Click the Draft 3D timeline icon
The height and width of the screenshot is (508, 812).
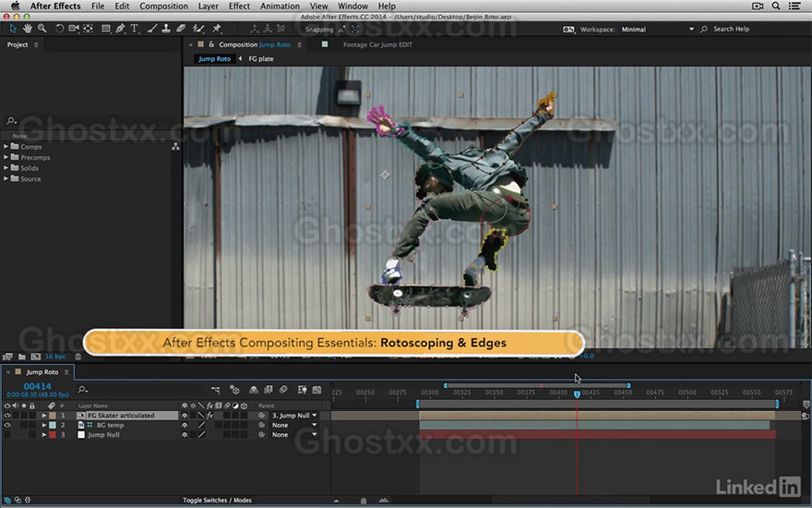pyautogui.click(x=234, y=389)
